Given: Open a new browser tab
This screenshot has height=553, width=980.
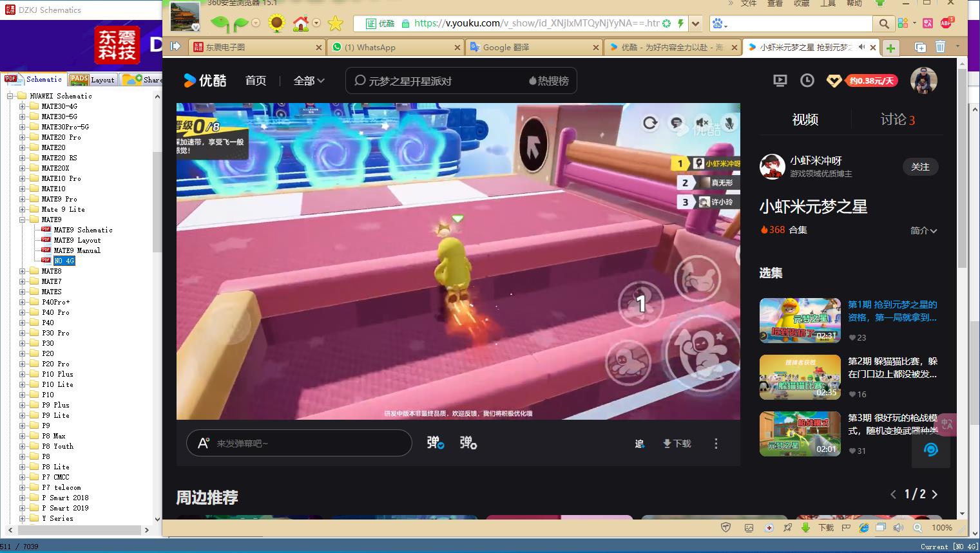Looking at the screenshot, I should pyautogui.click(x=890, y=48).
